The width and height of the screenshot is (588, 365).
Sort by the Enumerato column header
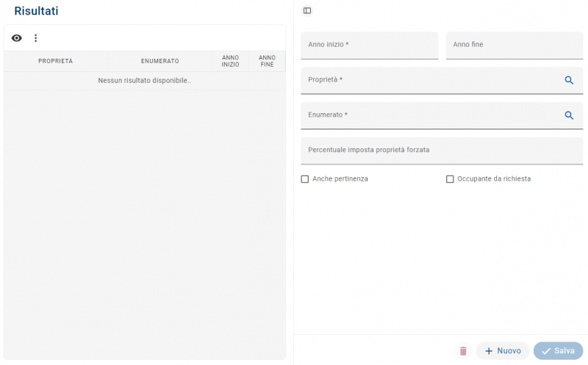click(159, 61)
